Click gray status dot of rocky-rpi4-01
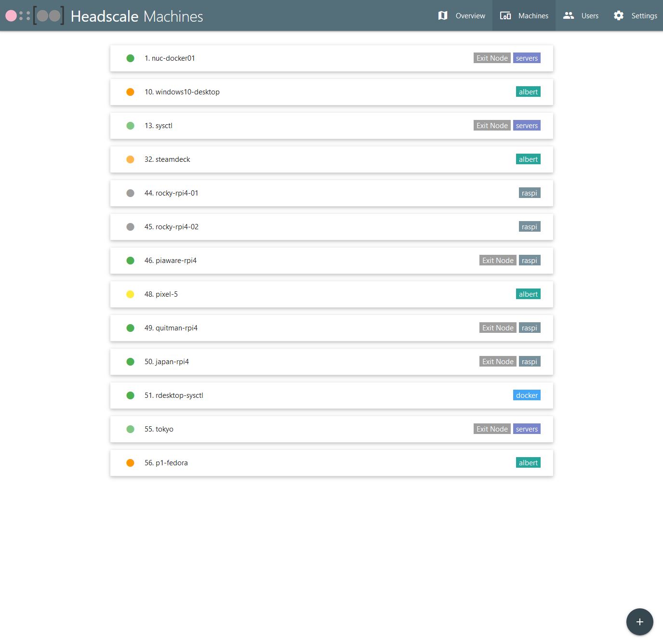This screenshot has width=663, height=644. (x=130, y=193)
